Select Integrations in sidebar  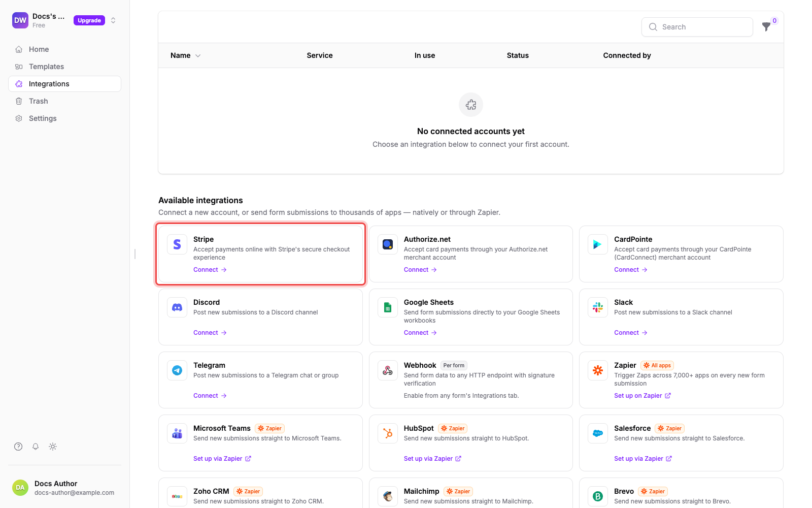64,84
